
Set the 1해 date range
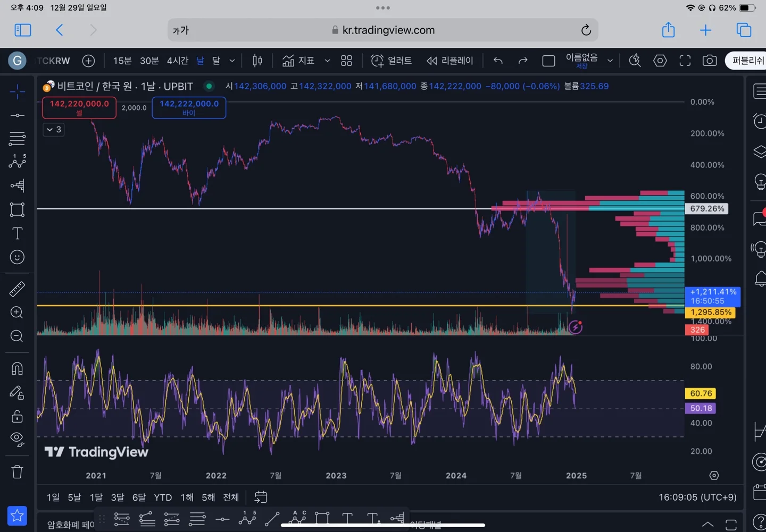click(x=187, y=497)
